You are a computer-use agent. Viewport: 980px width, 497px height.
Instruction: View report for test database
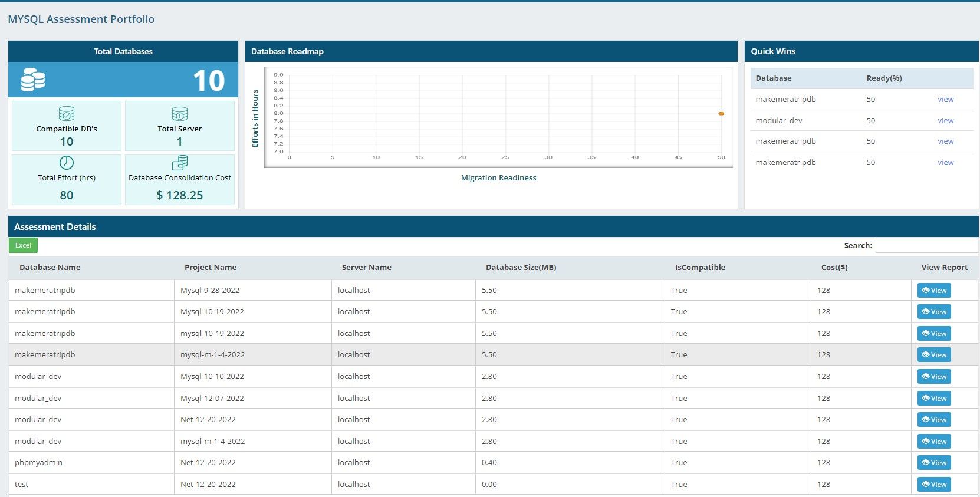click(934, 484)
